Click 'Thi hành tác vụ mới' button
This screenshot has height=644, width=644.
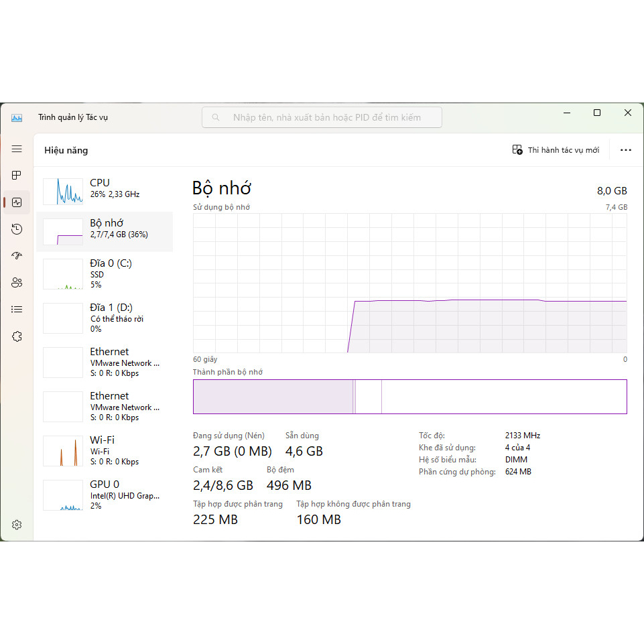coord(556,150)
